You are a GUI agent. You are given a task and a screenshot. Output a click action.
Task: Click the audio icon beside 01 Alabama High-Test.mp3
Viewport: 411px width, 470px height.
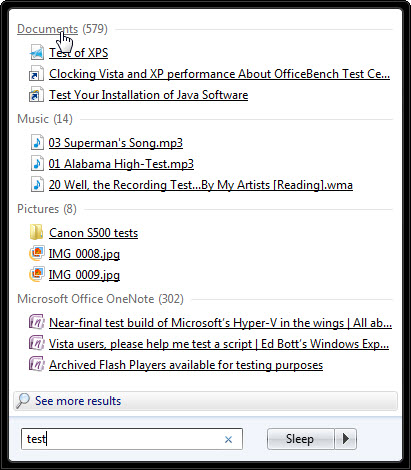click(x=37, y=163)
